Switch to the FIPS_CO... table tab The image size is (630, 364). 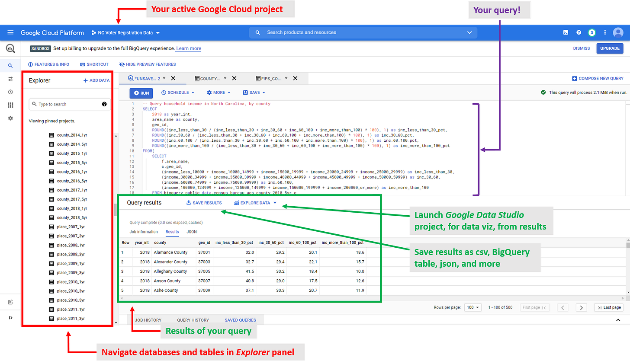click(x=268, y=79)
